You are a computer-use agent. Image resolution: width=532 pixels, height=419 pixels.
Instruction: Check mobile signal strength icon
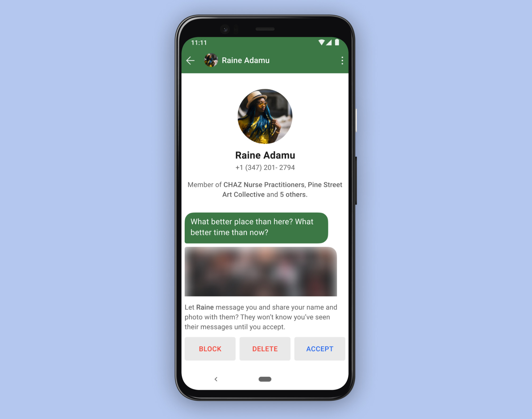coord(330,42)
